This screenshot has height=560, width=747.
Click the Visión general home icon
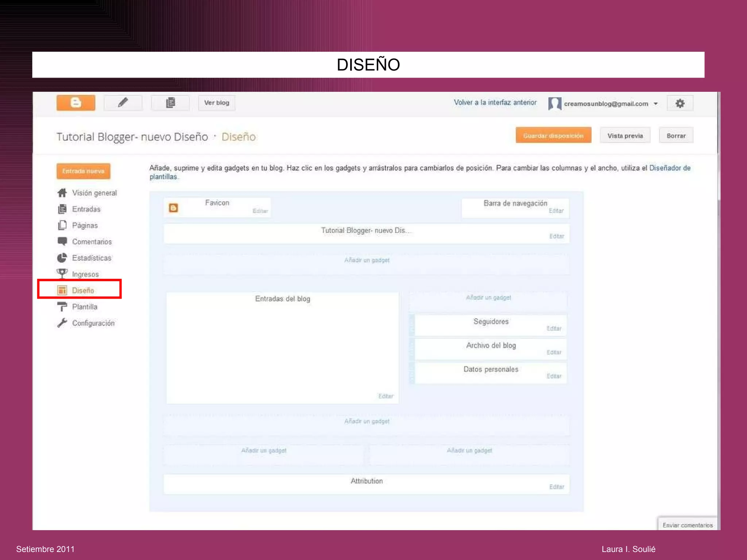point(62,192)
